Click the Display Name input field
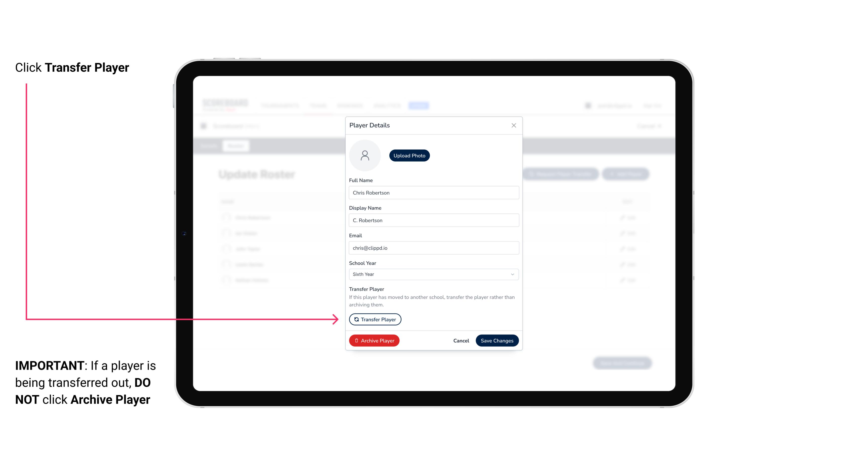 [x=433, y=220]
